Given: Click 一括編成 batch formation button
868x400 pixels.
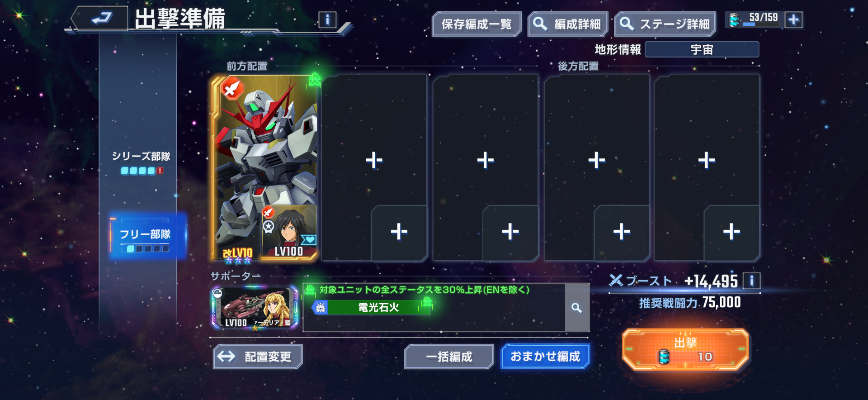Looking at the screenshot, I should [x=449, y=357].
